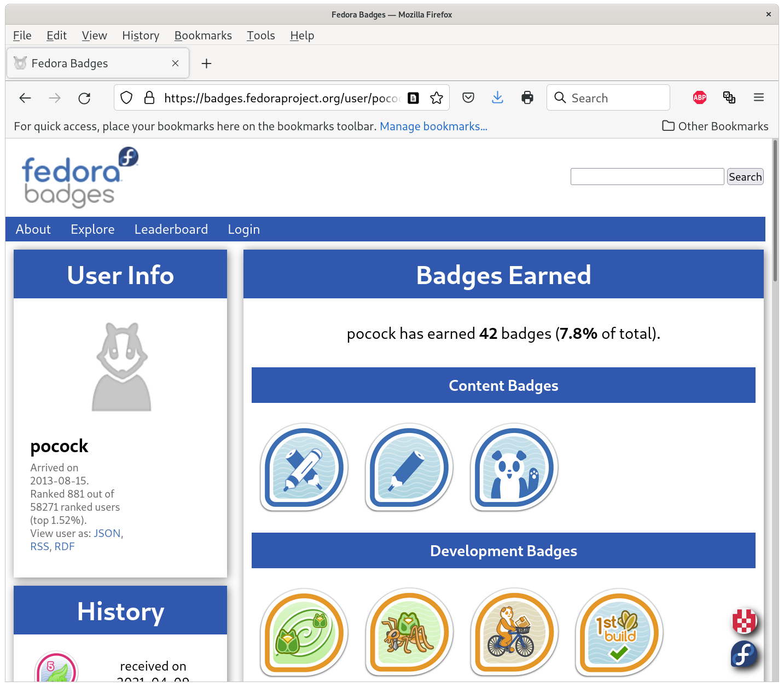The image size is (784, 687).
Task: Open the Tools menu
Action: point(261,36)
